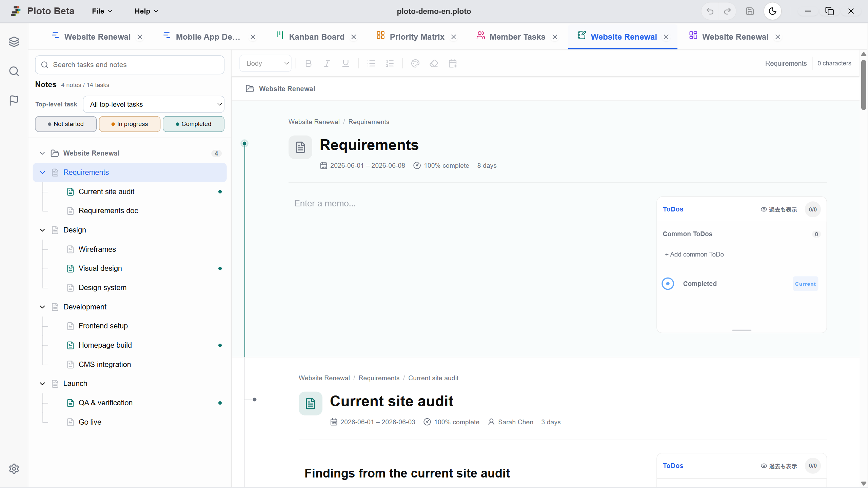Click Add common ToDo link

coord(694,254)
